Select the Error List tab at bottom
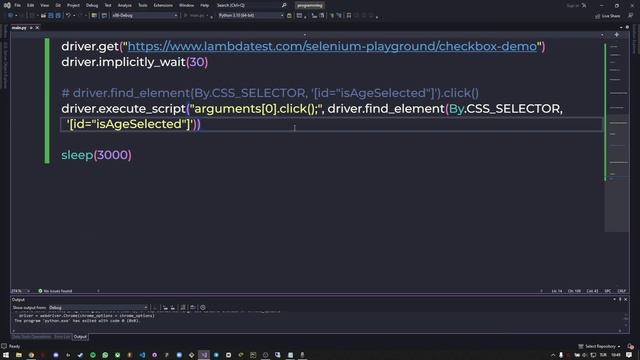 [62, 337]
